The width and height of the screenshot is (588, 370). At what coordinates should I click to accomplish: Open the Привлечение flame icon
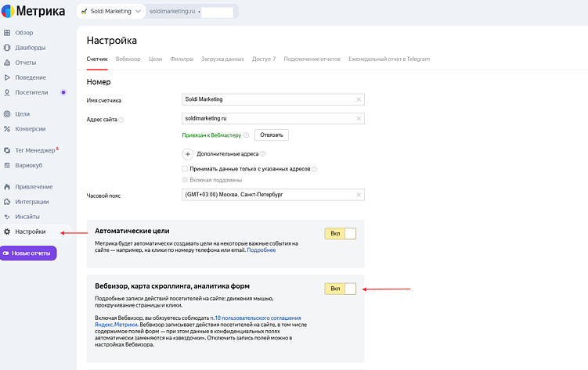pyautogui.click(x=7, y=187)
